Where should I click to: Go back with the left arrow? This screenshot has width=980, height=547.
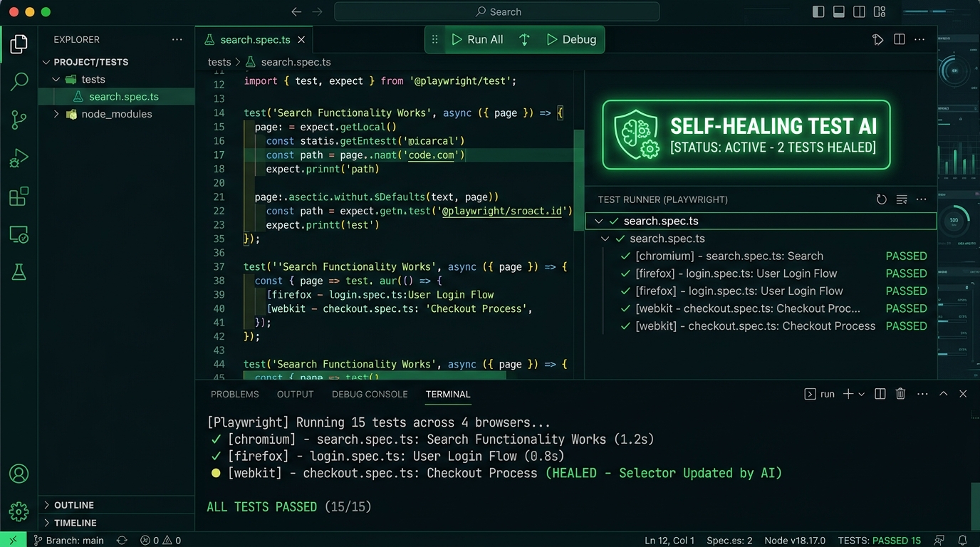point(296,12)
